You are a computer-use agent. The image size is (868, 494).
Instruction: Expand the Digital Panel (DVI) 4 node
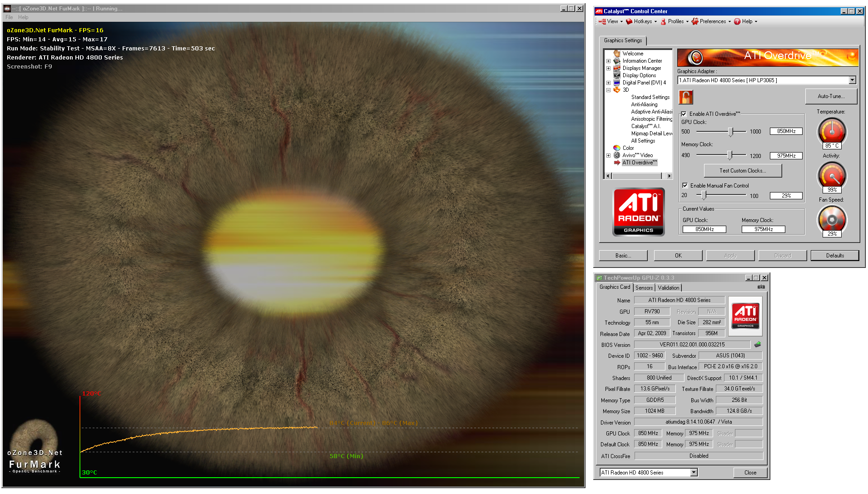pyautogui.click(x=609, y=83)
